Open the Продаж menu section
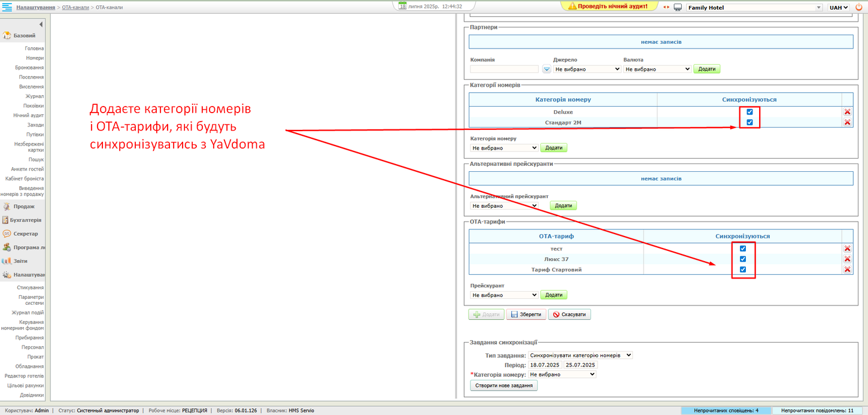 pyautogui.click(x=24, y=206)
